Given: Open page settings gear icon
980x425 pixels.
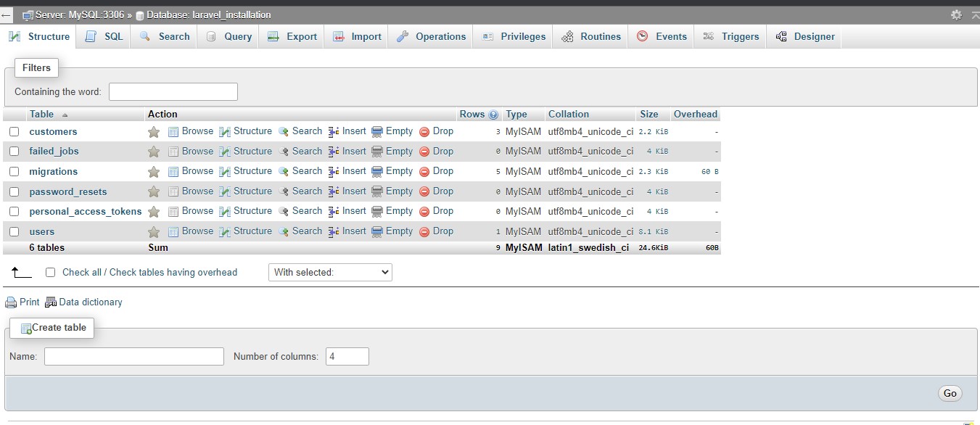Looking at the screenshot, I should (x=957, y=15).
